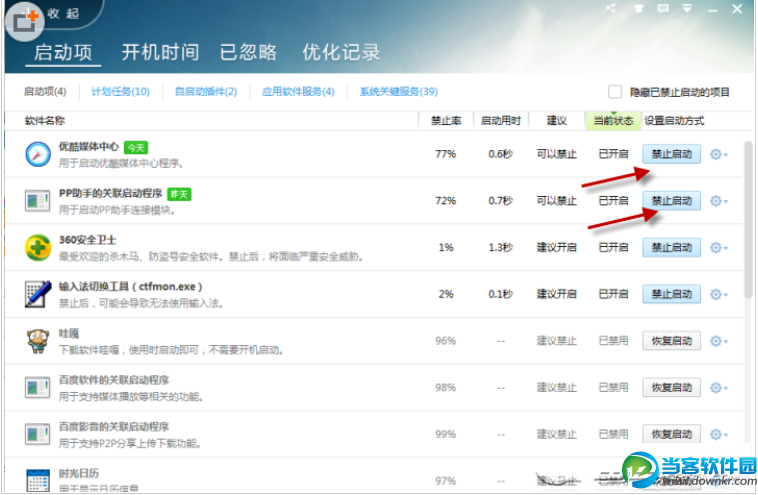Open the main menu triangle icon in title bar
This screenshot has height=495, width=758.
pyautogui.click(x=687, y=8)
